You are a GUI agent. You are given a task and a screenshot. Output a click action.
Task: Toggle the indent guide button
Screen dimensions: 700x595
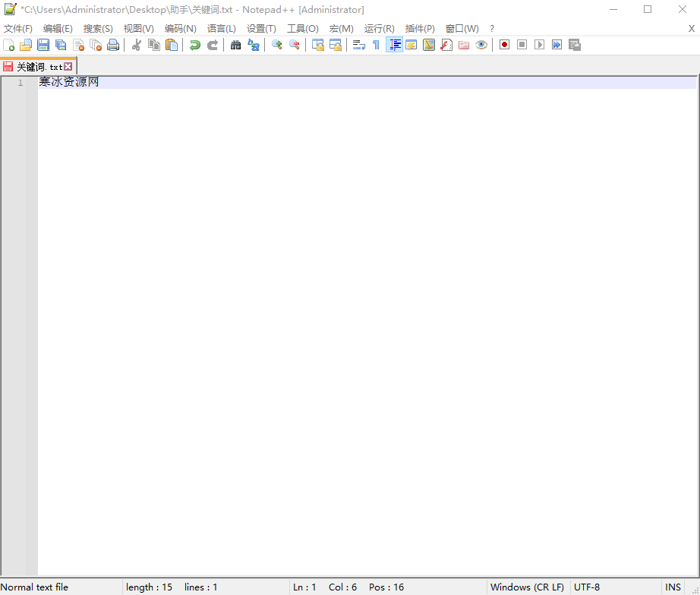point(394,45)
